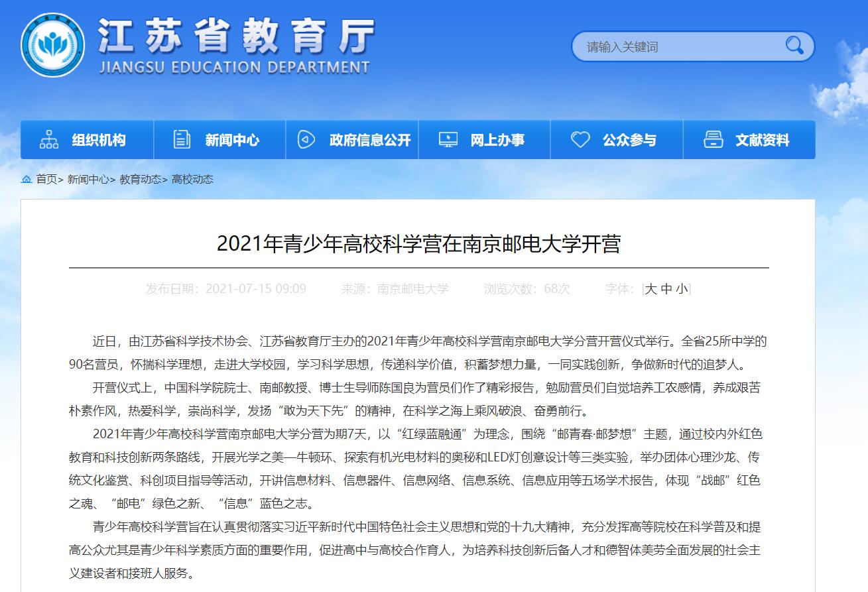Click the home icon in breadcrumb
Viewport: 868px width, 592px height.
point(27,179)
